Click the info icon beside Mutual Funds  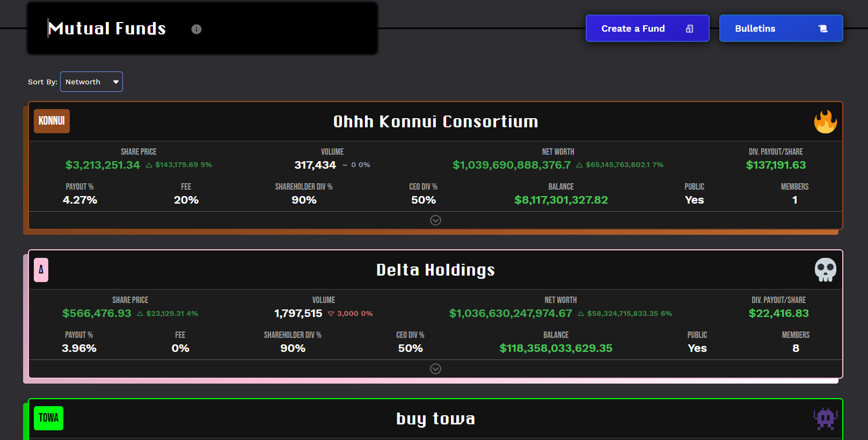pyautogui.click(x=196, y=29)
